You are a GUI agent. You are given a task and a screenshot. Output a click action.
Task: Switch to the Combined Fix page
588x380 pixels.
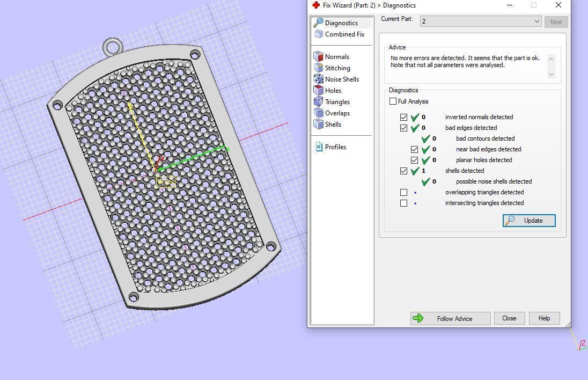click(x=344, y=34)
